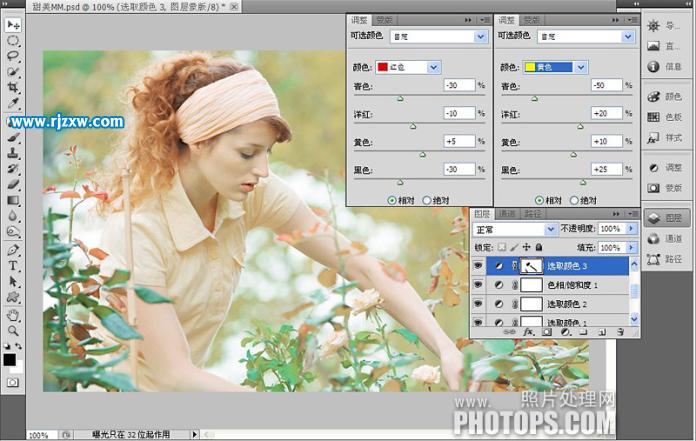The width and height of the screenshot is (696, 441).
Task: Select the Crop tool
Action: [14, 88]
